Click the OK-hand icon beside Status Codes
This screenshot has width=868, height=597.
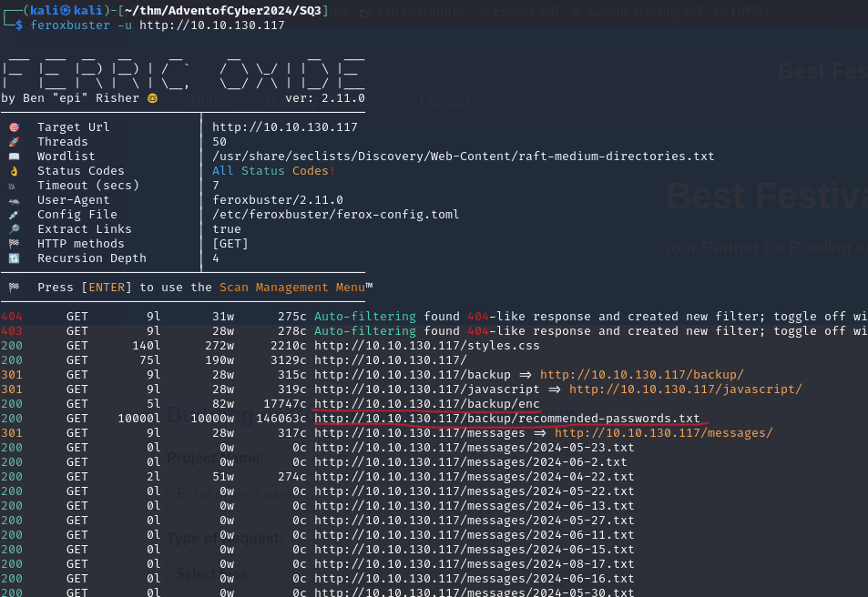tap(14, 171)
